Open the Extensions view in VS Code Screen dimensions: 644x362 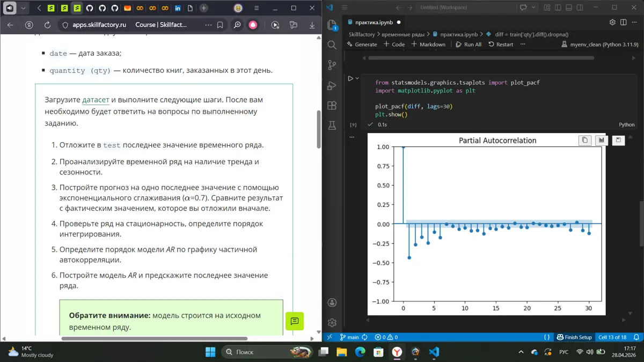tap(332, 106)
